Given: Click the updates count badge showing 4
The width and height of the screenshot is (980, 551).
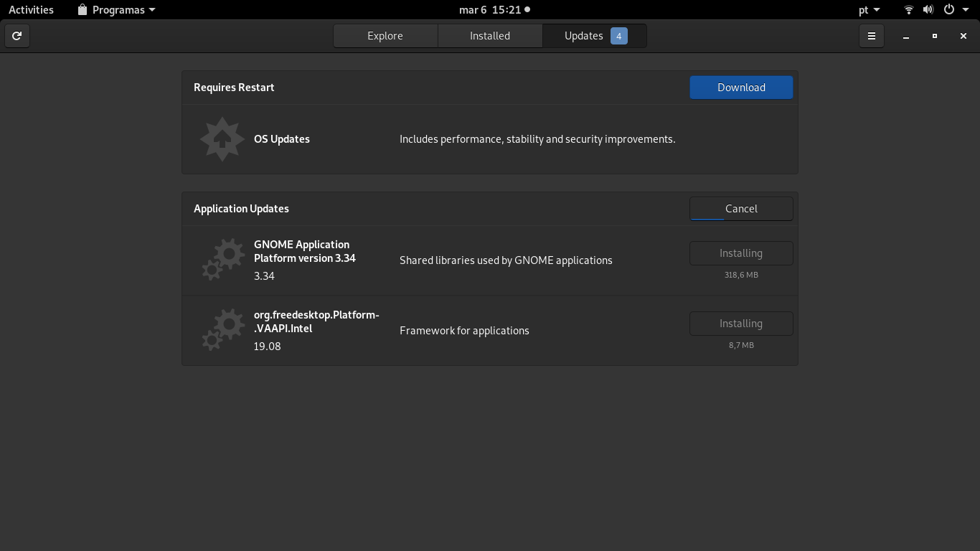Looking at the screenshot, I should pos(619,36).
